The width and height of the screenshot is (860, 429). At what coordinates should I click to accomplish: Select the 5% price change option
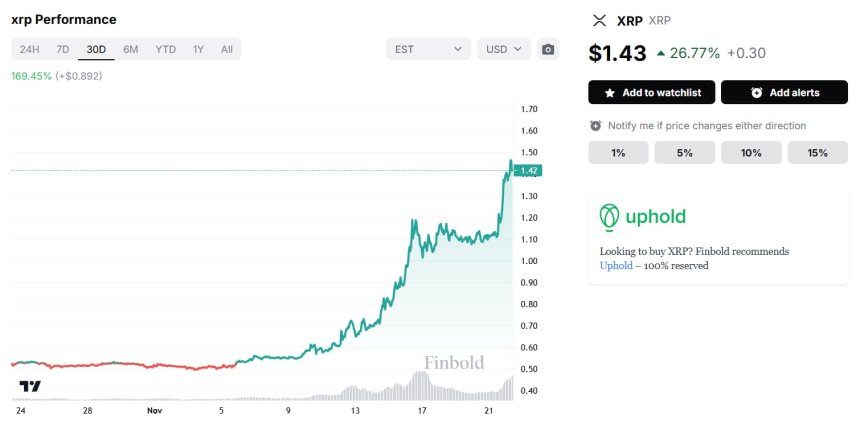point(684,153)
